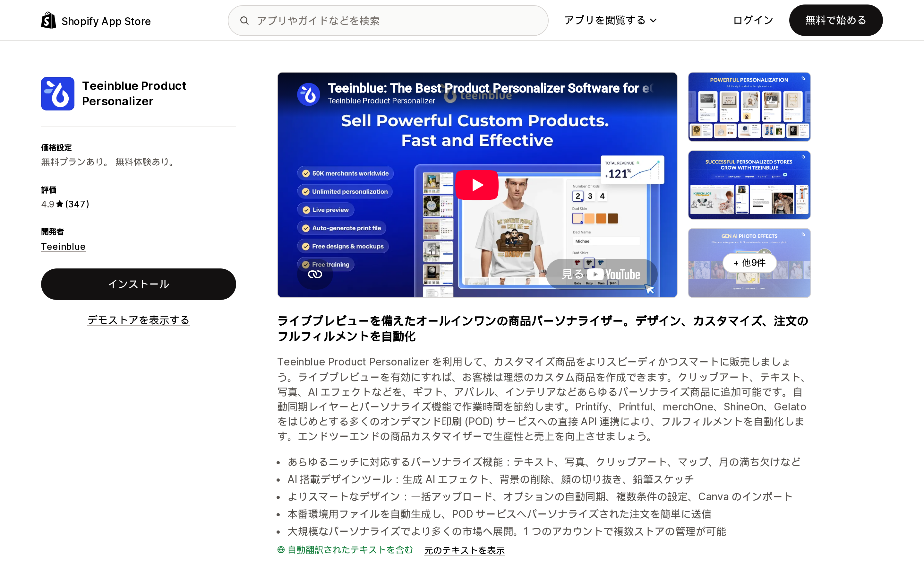Click the 価格設定 label
The image size is (924, 578).
(x=56, y=148)
